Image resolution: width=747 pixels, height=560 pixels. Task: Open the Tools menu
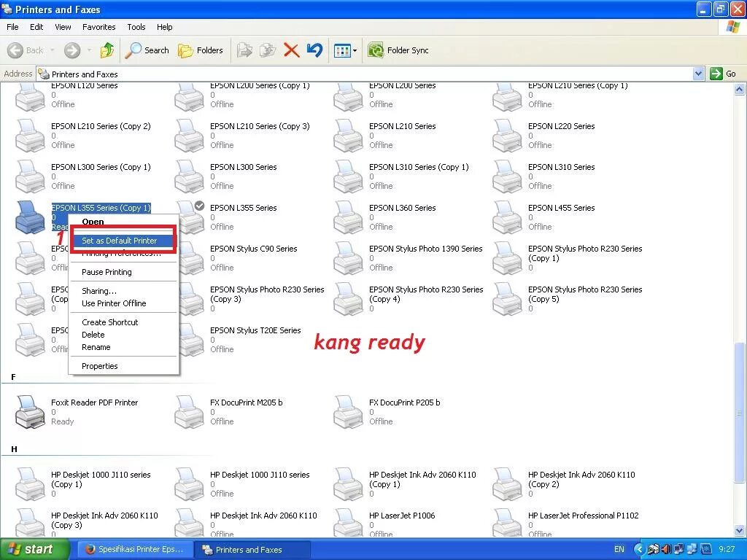pyautogui.click(x=136, y=27)
